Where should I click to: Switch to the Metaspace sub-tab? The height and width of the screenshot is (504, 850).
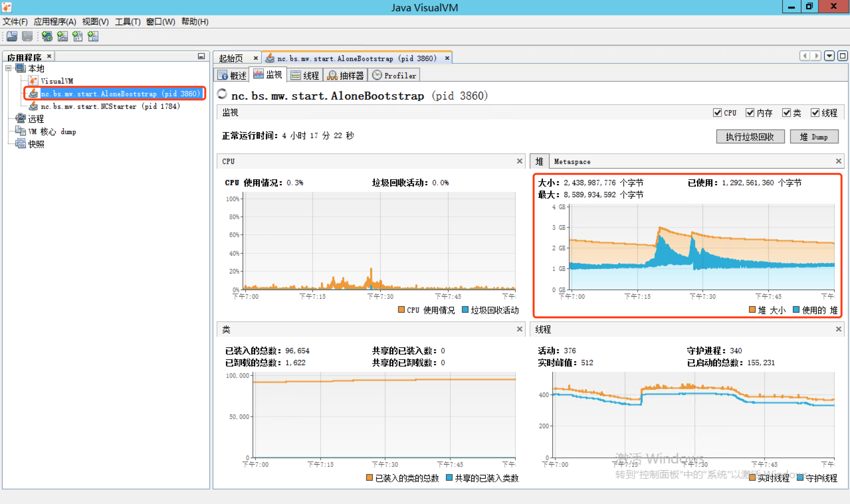click(572, 162)
